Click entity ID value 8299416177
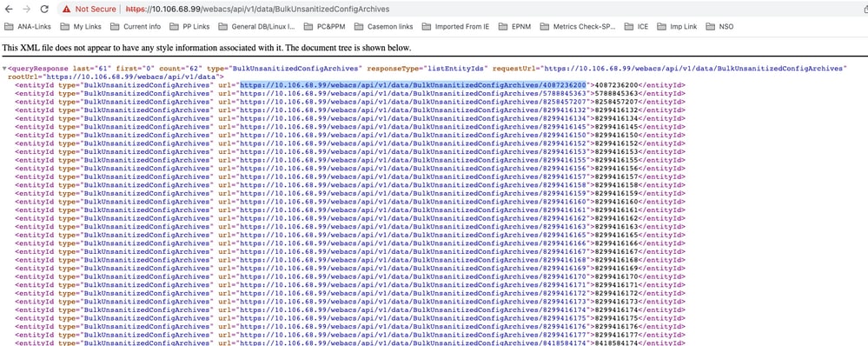Image resolution: width=868 pixels, height=346 pixels. point(616,335)
